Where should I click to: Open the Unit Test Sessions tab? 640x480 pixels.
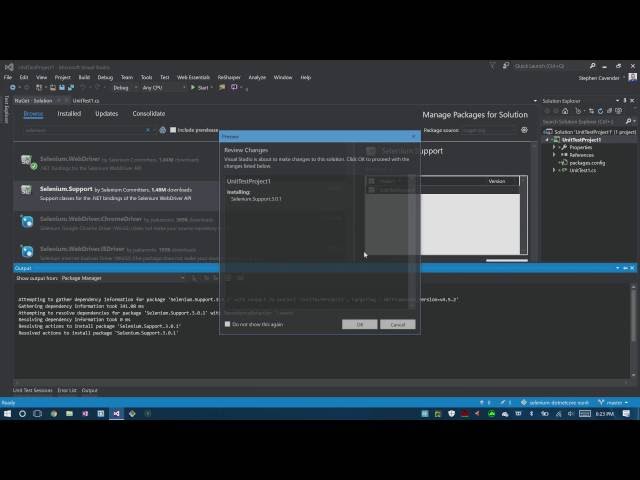pyautogui.click(x=32, y=390)
